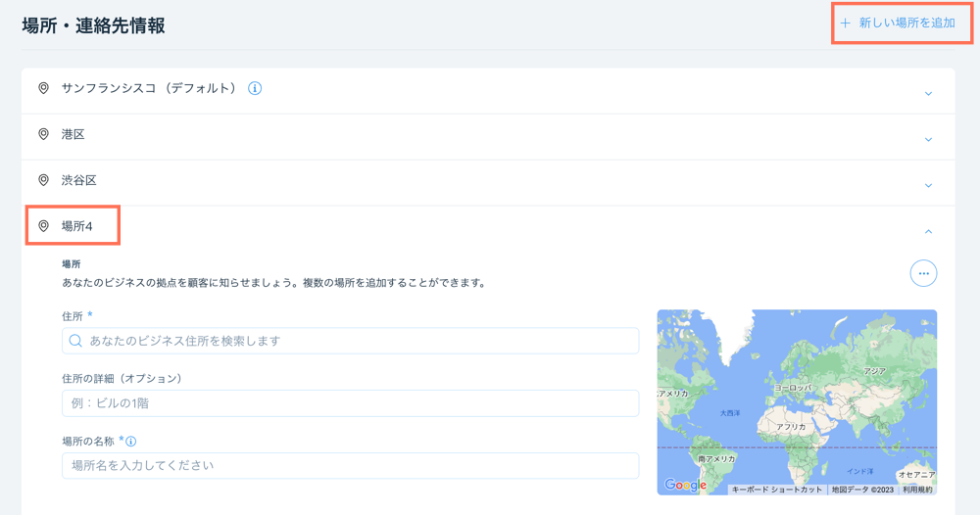
Task: Click the 住所の詳細 optional input field
Action: click(x=350, y=403)
